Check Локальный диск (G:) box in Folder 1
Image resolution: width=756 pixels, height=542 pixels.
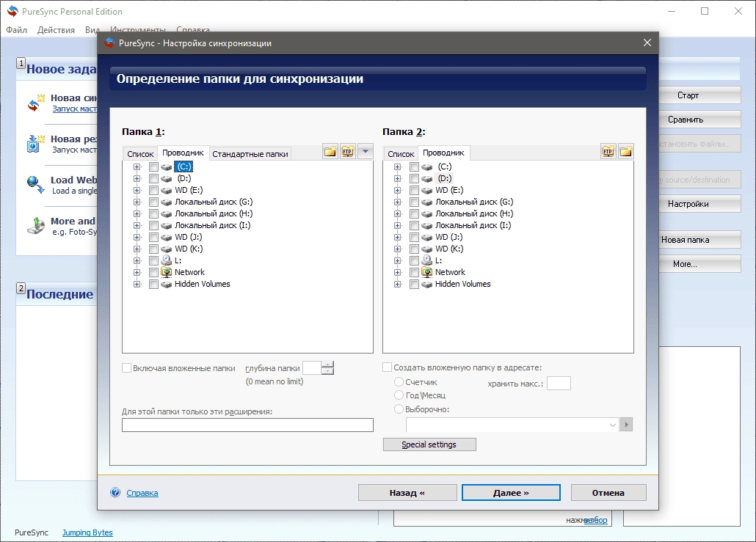153,202
